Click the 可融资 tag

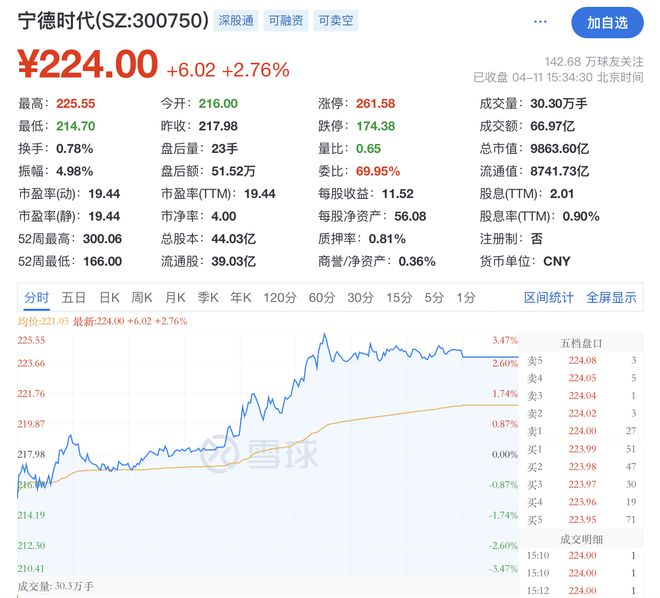coord(286,21)
